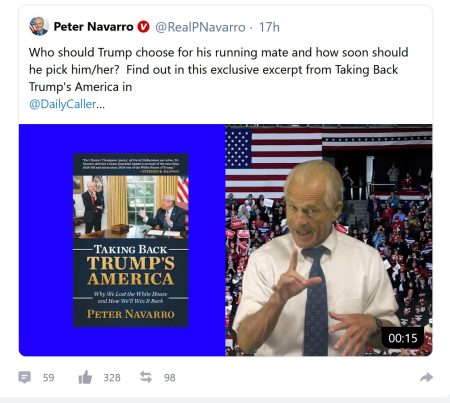Click the book cover in video
Screen dimensions: 450x403
pos(131,240)
